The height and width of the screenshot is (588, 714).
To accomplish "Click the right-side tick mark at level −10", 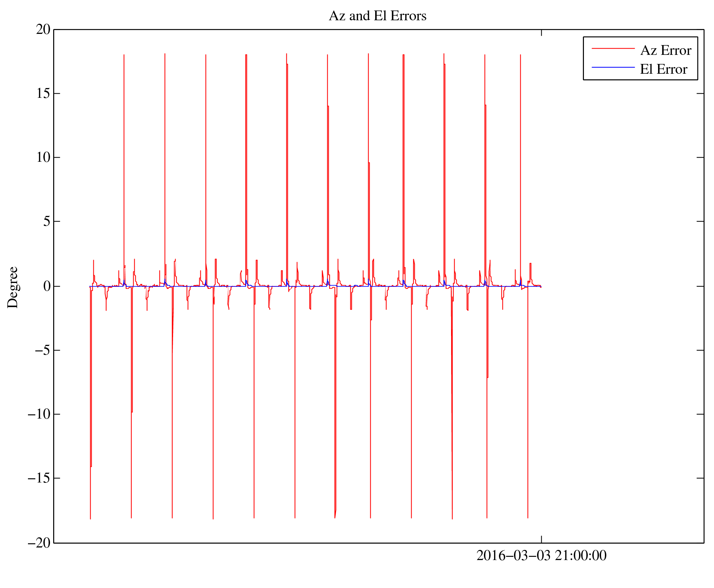I will [x=700, y=414].
